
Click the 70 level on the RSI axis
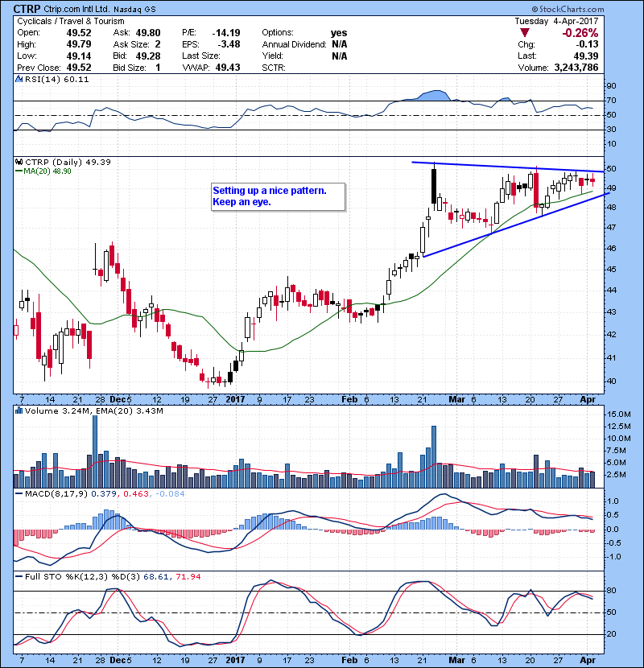(x=611, y=101)
